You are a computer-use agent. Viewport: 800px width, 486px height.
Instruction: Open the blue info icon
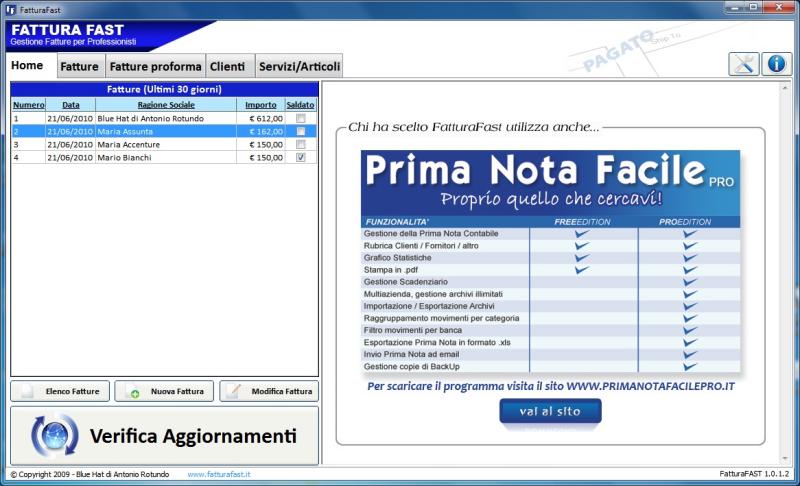[776, 64]
